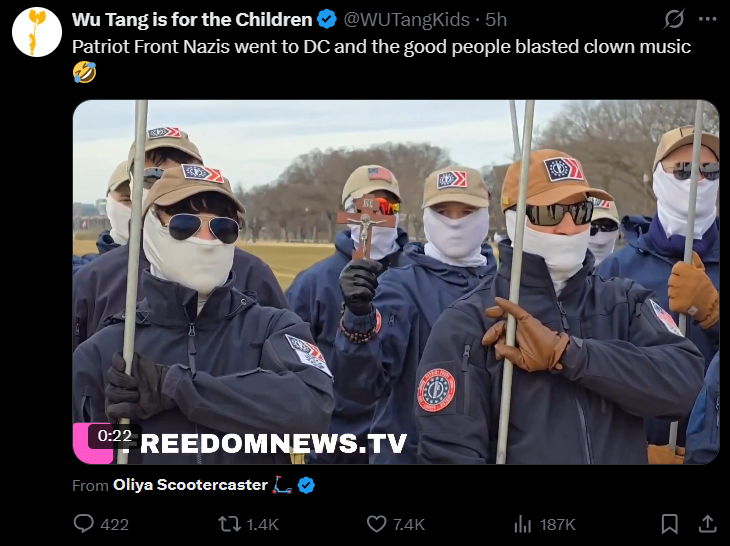Open the three-dot more options menu
Viewport: 730px width, 546px height.
(x=708, y=19)
